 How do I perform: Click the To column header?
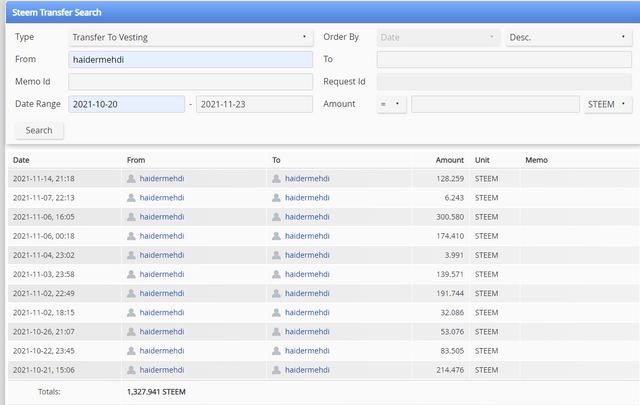pyautogui.click(x=276, y=160)
